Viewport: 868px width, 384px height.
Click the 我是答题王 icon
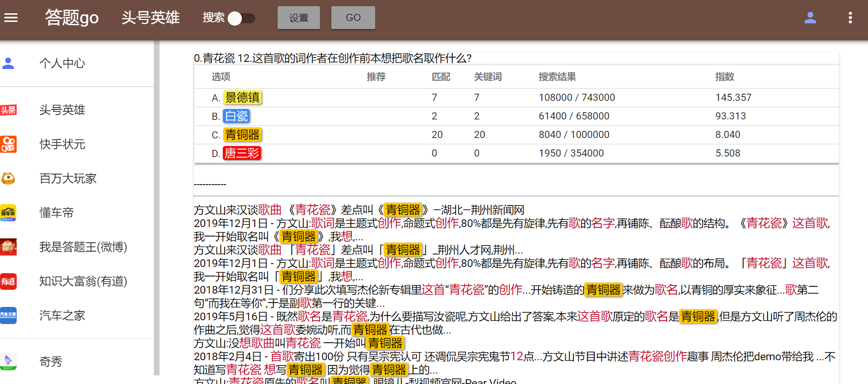click(9, 247)
